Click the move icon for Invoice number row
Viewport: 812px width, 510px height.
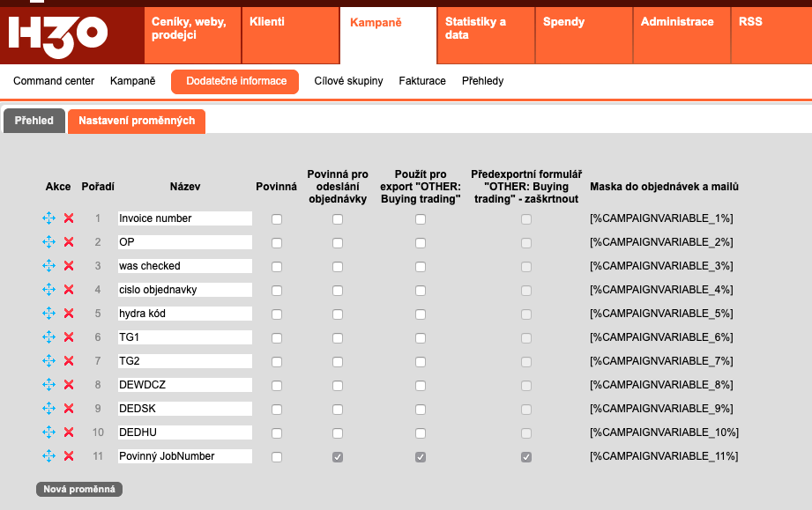[48, 218]
